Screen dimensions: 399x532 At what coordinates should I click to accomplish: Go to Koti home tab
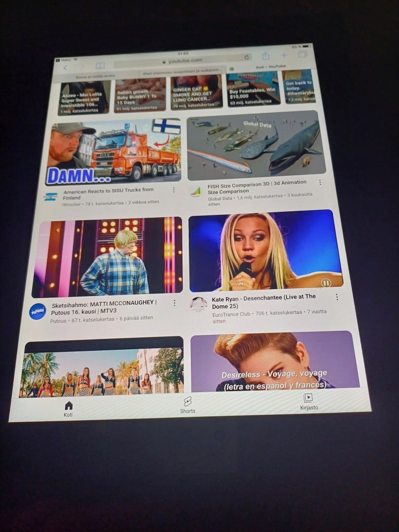(x=68, y=409)
